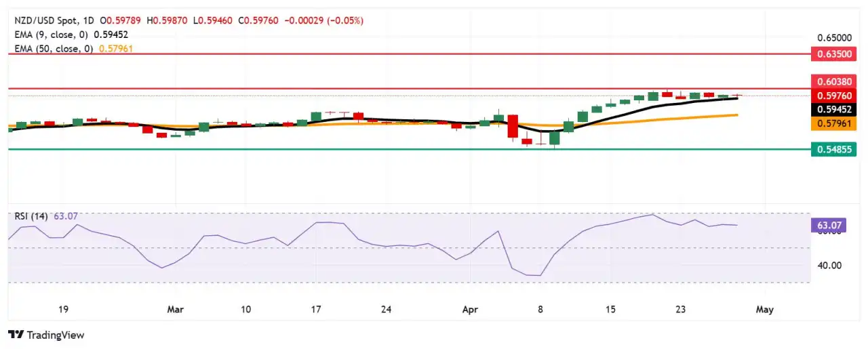
Task: Click the 24 date label on the axis
Action: point(386,309)
